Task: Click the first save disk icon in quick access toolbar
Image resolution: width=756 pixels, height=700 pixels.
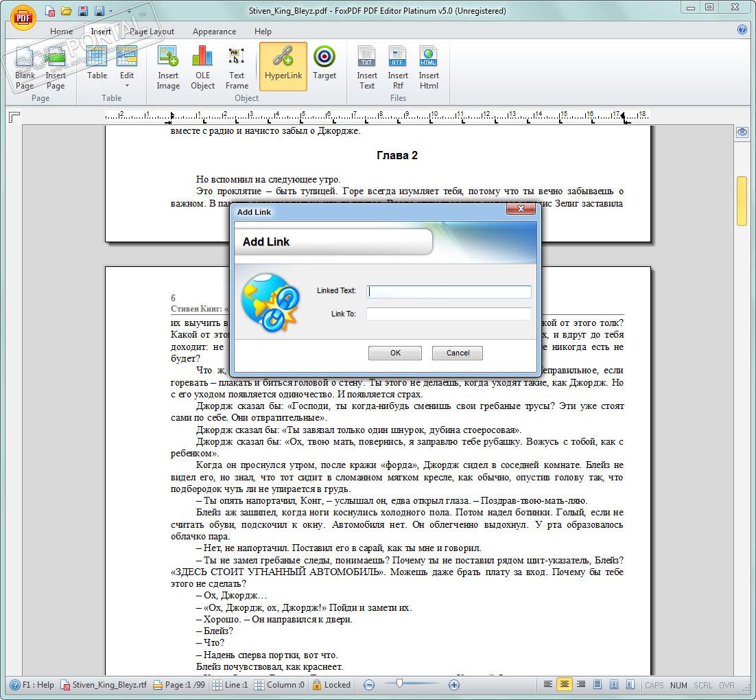Action: click(x=83, y=11)
